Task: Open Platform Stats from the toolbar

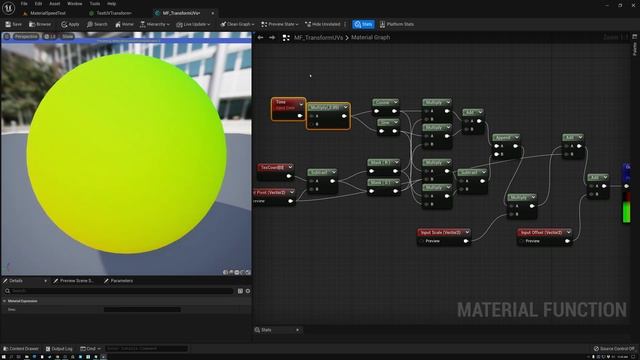Action: point(396,24)
